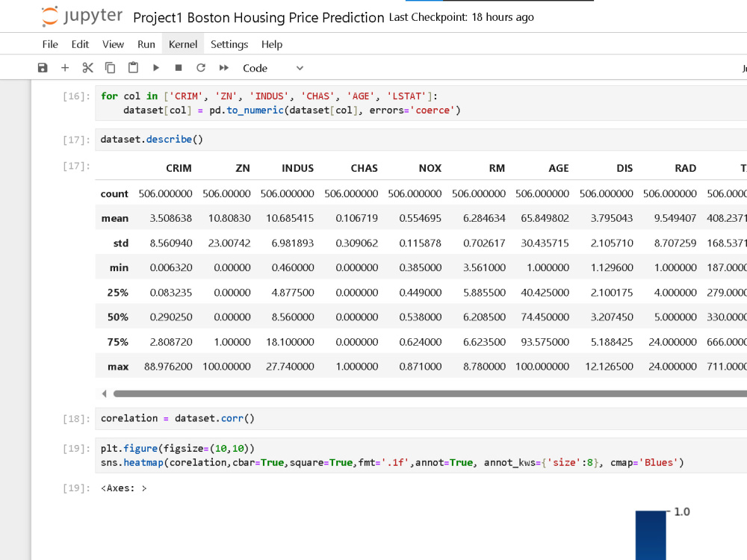Click the mean row label

pyautogui.click(x=115, y=218)
